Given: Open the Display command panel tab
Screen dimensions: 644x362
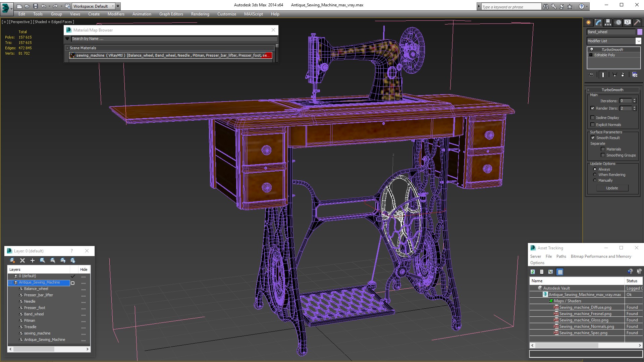Looking at the screenshot, I should coord(628,22).
